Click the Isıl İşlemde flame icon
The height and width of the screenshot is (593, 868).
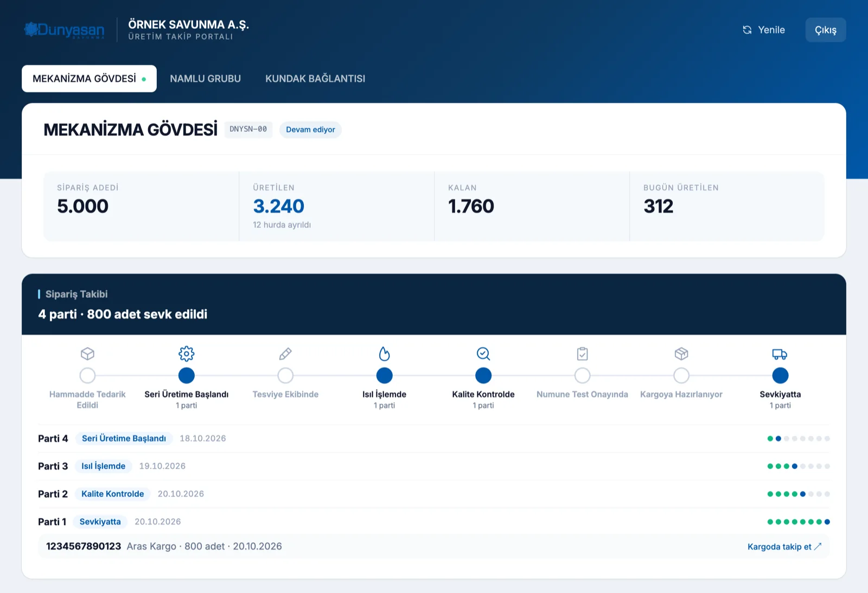[384, 354]
